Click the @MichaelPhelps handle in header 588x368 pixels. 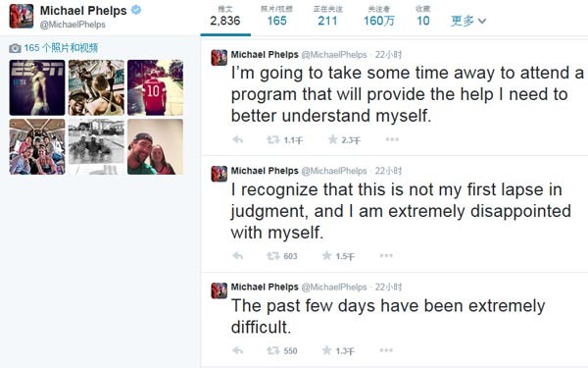[x=73, y=25]
